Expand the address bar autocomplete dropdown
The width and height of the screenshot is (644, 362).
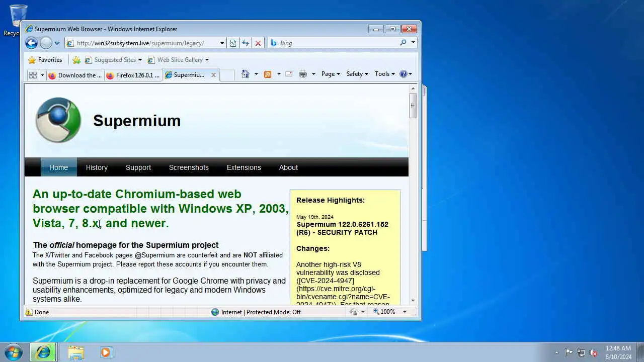coord(222,43)
